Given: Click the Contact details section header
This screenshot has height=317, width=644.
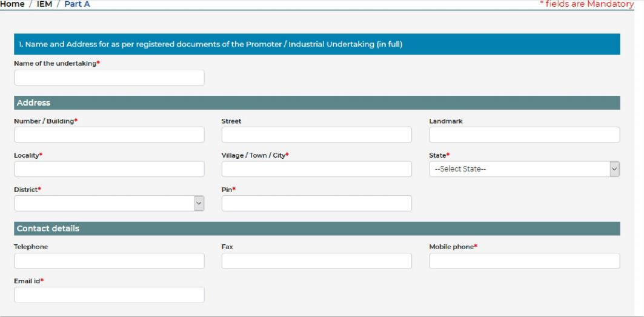Looking at the screenshot, I should (317, 229).
